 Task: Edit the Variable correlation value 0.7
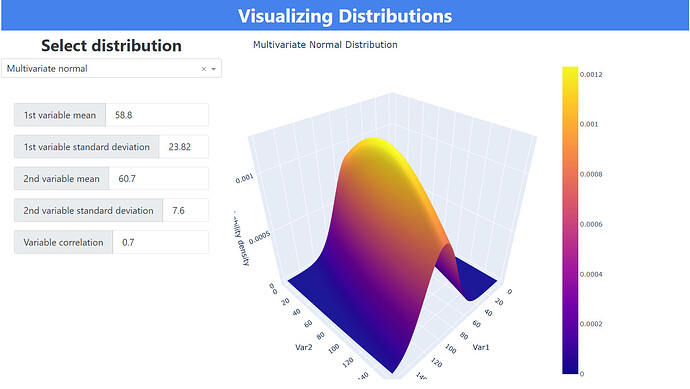[161, 242]
